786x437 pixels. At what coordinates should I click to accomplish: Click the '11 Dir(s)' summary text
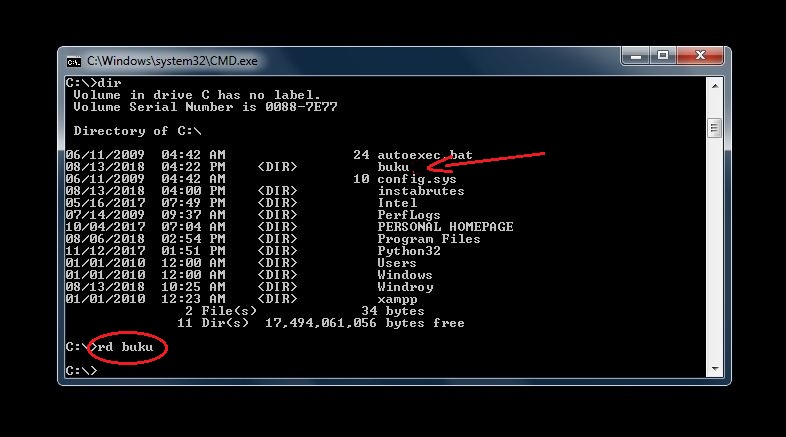(213, 323)
